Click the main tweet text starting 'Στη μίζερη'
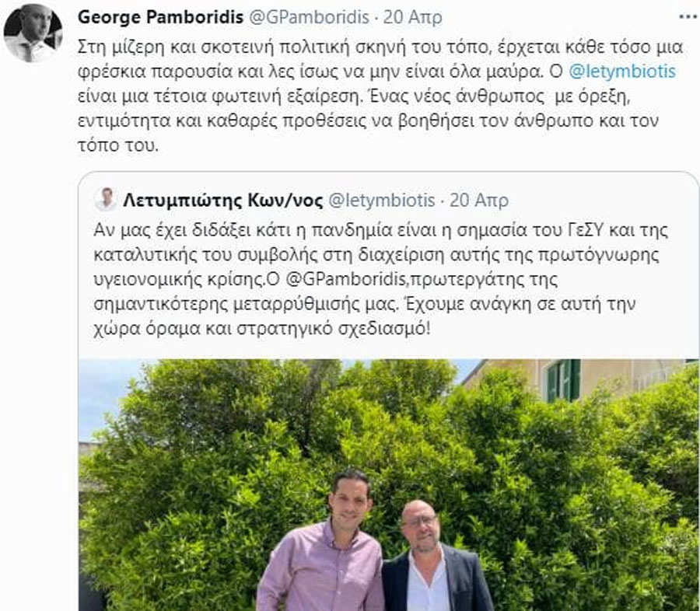Image resolution: width=700 pixels, height=611 pixels. [x=380, y=96]
